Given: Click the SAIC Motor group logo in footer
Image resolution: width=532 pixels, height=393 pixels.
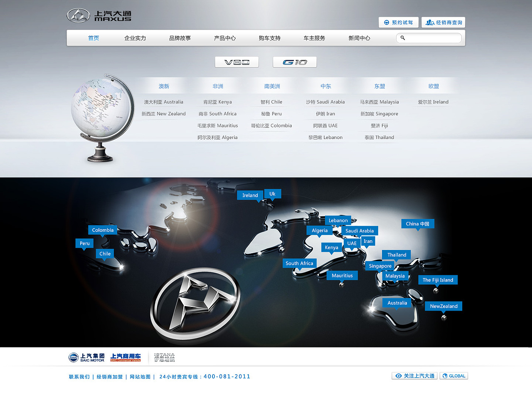Looking at the screenshot, I should click(86, 358).
